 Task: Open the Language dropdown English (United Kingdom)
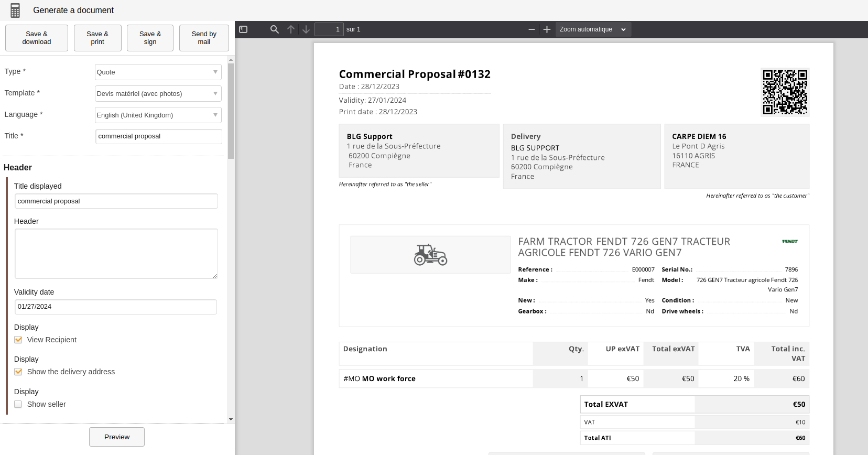click(158, 115)
